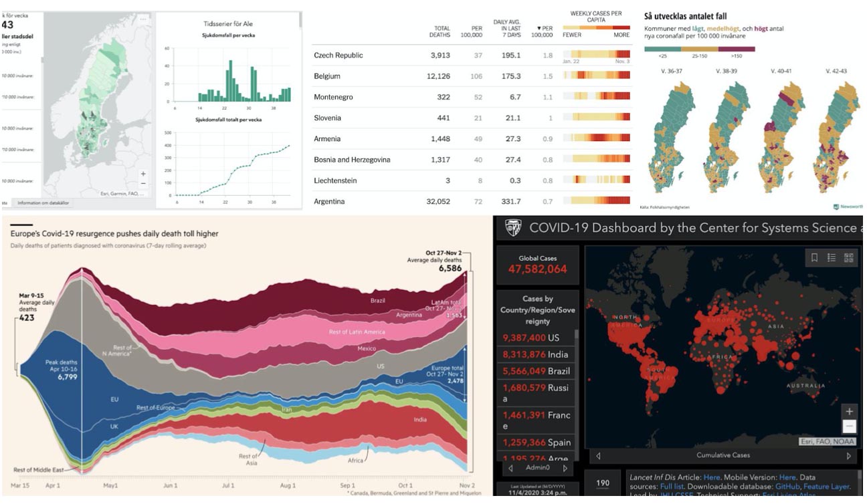The height and width of the screenshot is (504, 867).
Task: Click the Slovenia table row
Action: (472, 118)
